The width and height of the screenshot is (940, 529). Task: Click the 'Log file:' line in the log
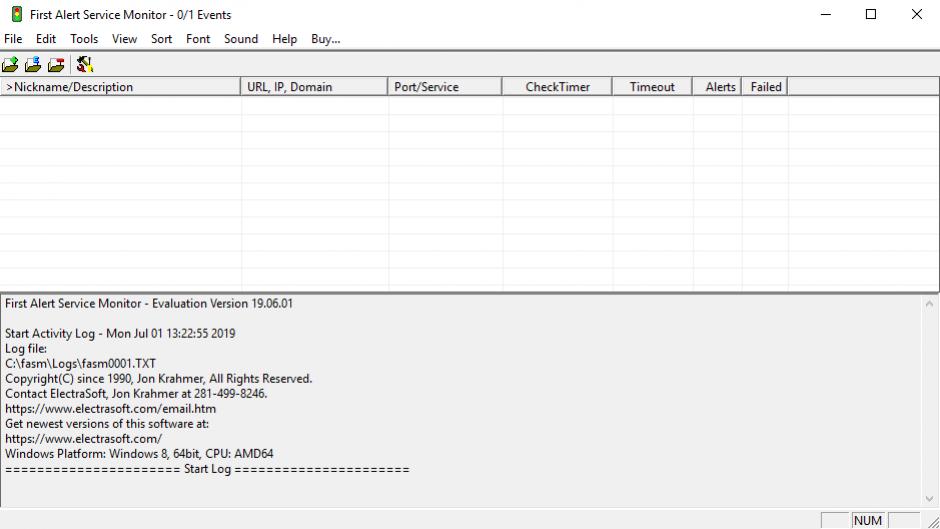tap(26, 349)
